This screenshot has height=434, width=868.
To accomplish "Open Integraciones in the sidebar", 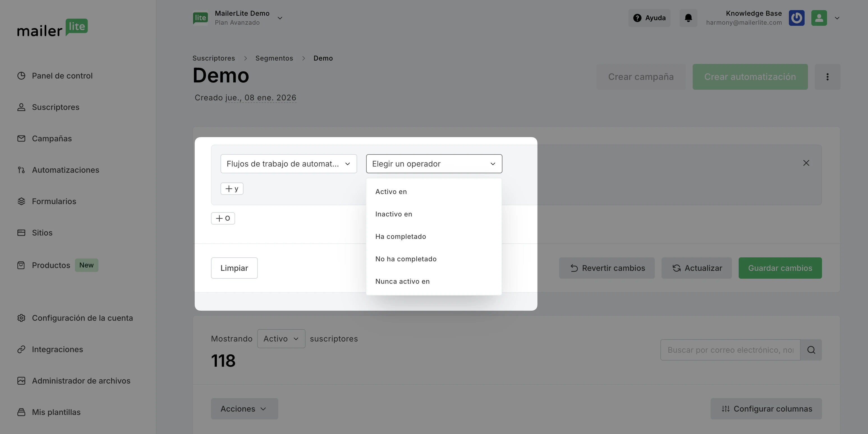I will (57, 350).
